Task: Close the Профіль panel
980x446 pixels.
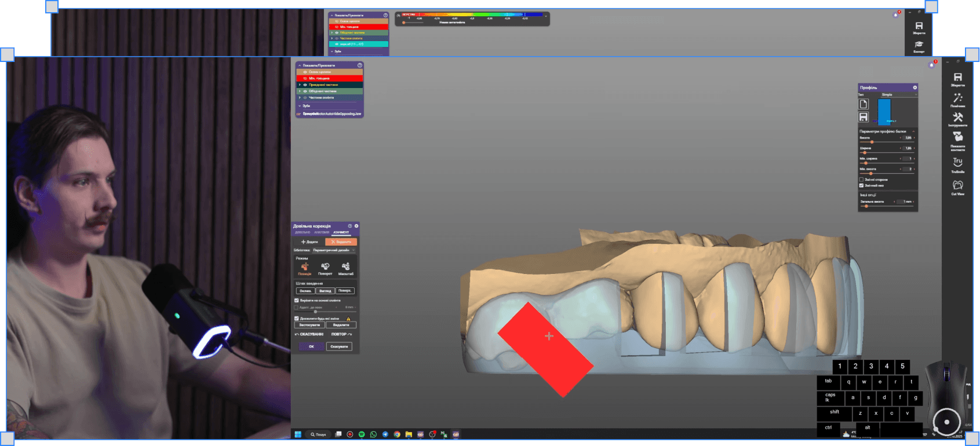Action: 915,87
